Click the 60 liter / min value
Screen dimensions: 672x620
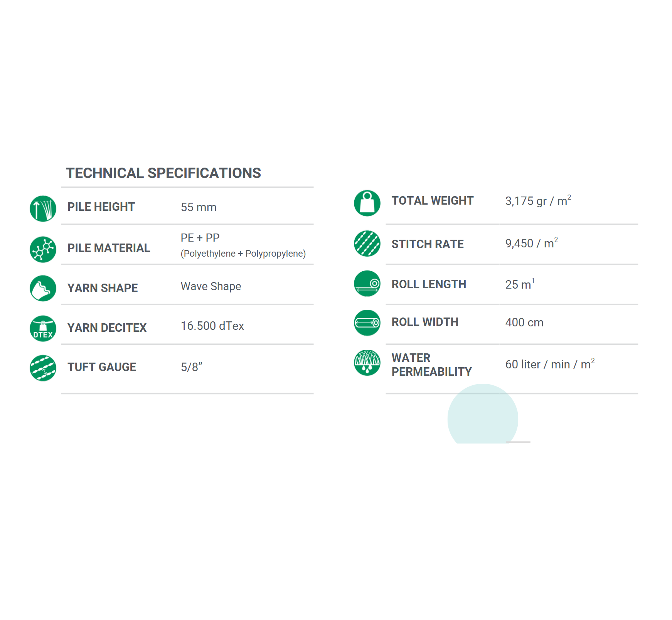point(549,364)
